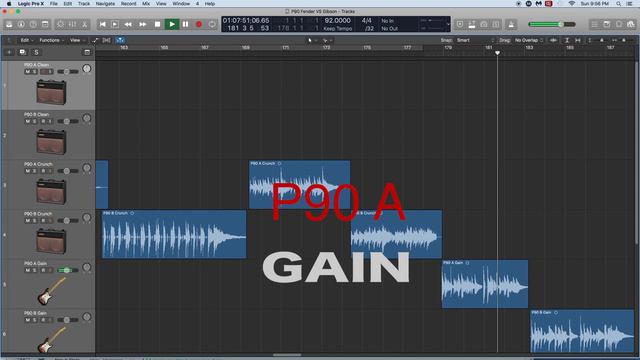The image size is (640, 360).
Task: Open View menu in Tracks area
Action: click(77, 40)
